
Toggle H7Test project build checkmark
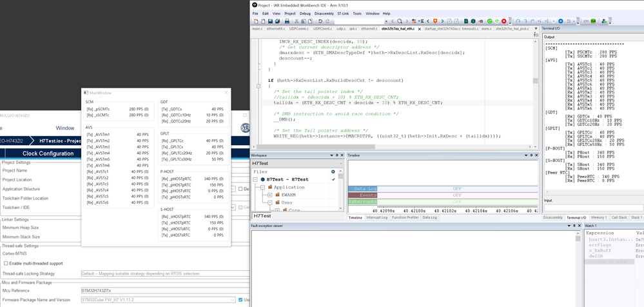(x=333, y=179)
